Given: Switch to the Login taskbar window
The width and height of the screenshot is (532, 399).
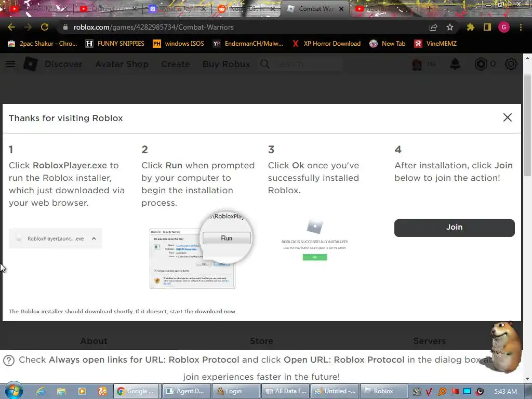Looking at the screenshot, I should (236, 391).
